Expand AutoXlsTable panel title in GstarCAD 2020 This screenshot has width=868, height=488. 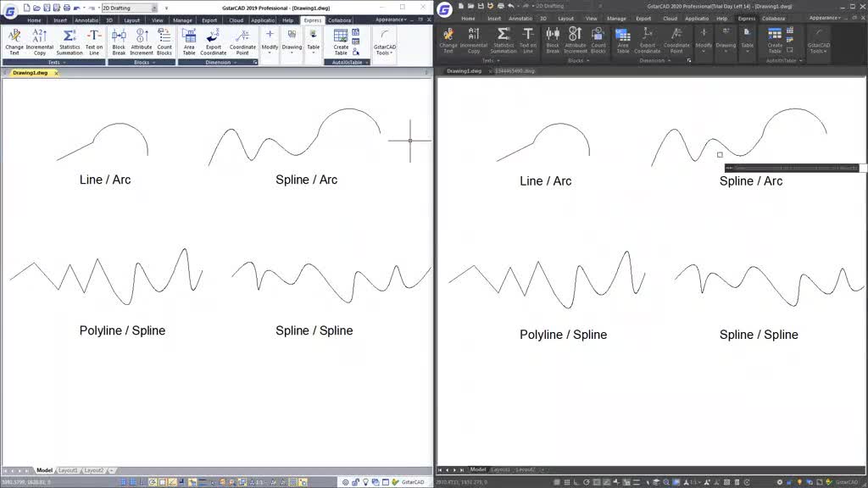pyautogui.click(x=783, y=60)
